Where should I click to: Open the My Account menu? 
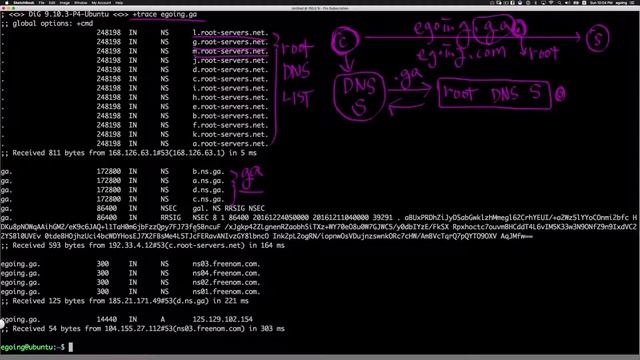101,2
